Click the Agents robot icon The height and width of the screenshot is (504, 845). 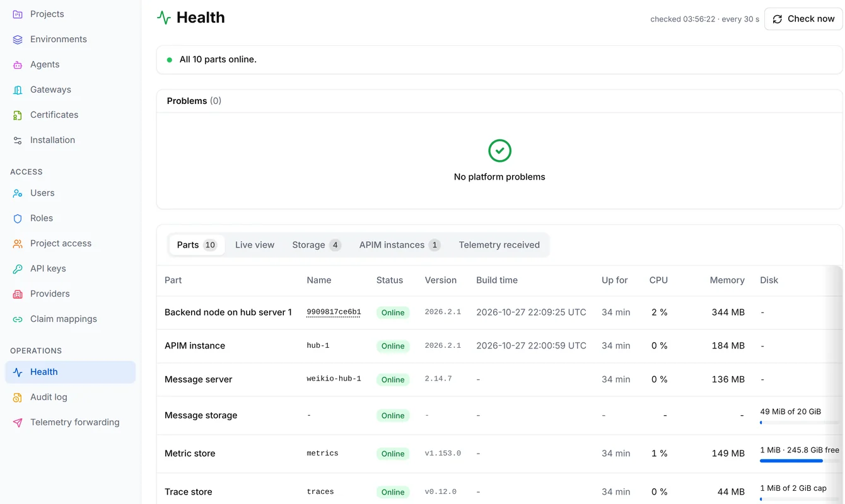18,64
